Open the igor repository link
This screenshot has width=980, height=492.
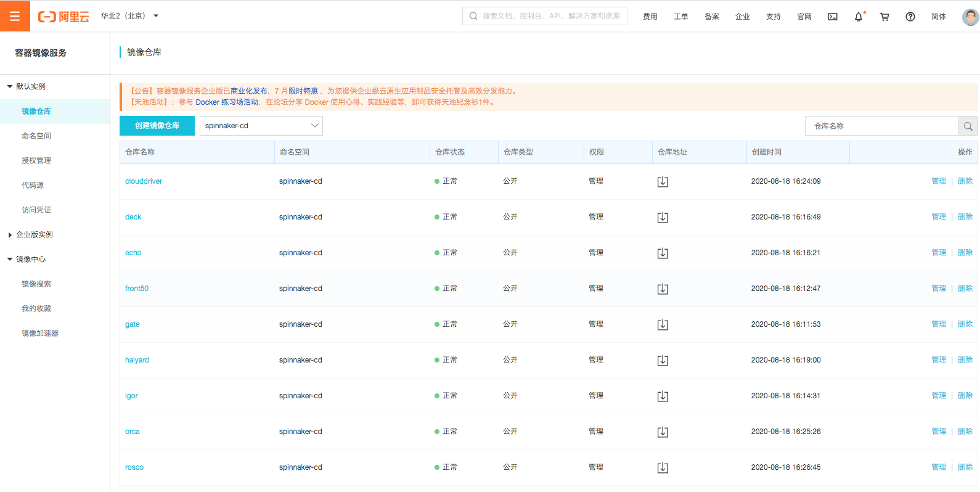point(131,396)
